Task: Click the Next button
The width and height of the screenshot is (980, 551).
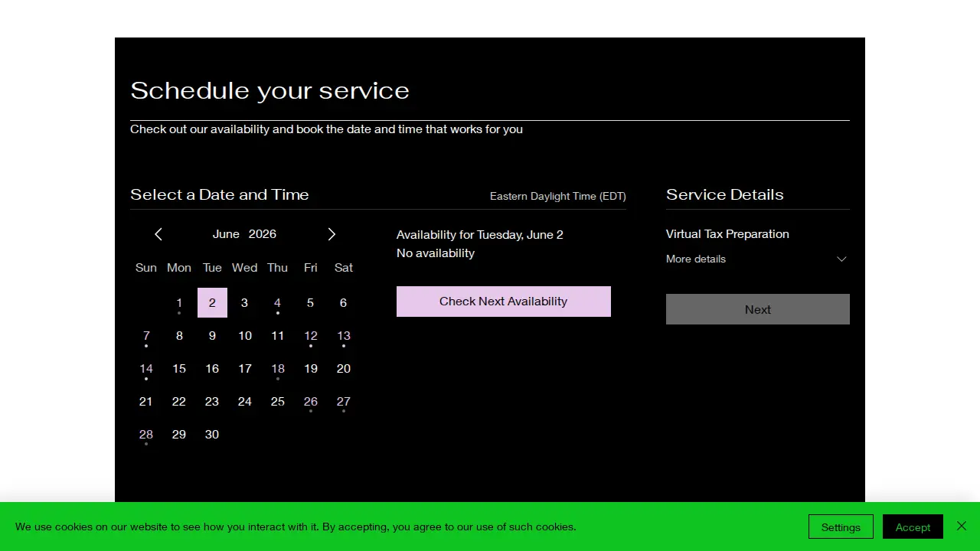Action: [758, 309]
